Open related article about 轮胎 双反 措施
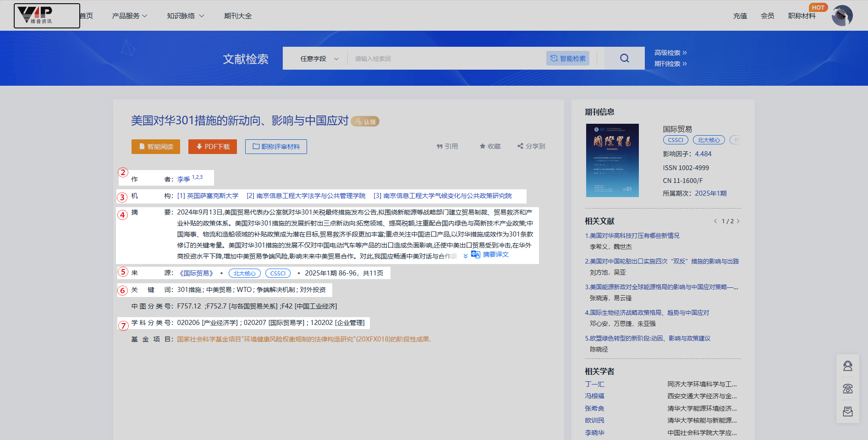This screenshot has width=868, height=440. pos(662,261)
